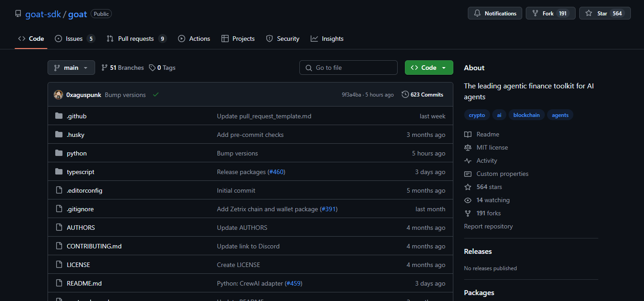Click the typescript folder icon
Screen dimensions: 644x301
click(x=59, y=172)
